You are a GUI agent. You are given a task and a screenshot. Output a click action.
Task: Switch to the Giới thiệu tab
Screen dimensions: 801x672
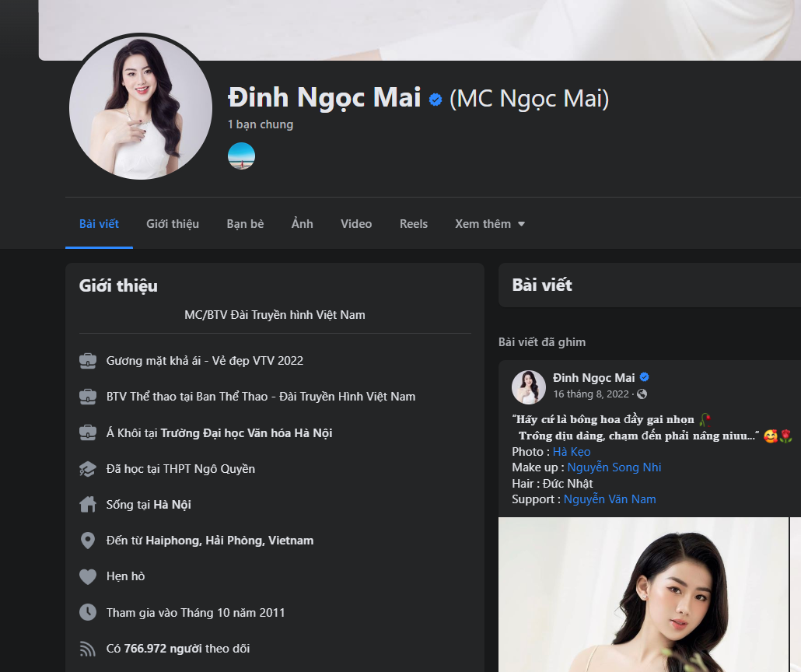173,224
